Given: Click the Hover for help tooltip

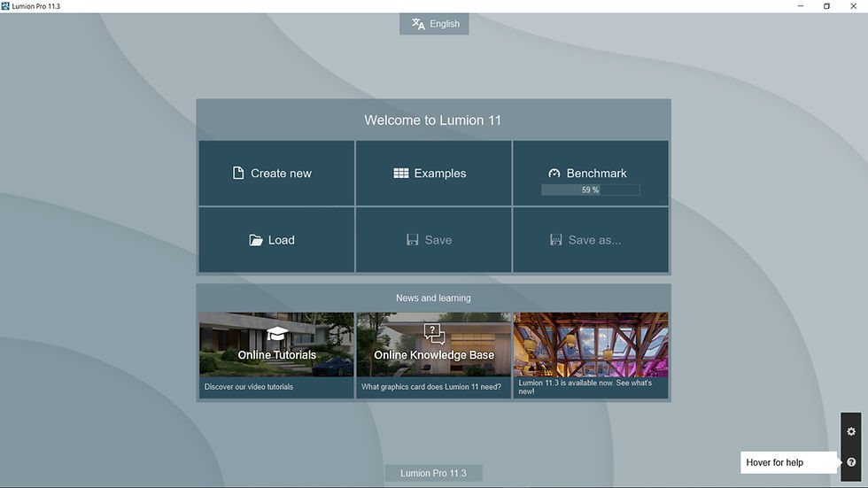Looking at the screenshot, I should coord(789,462).
